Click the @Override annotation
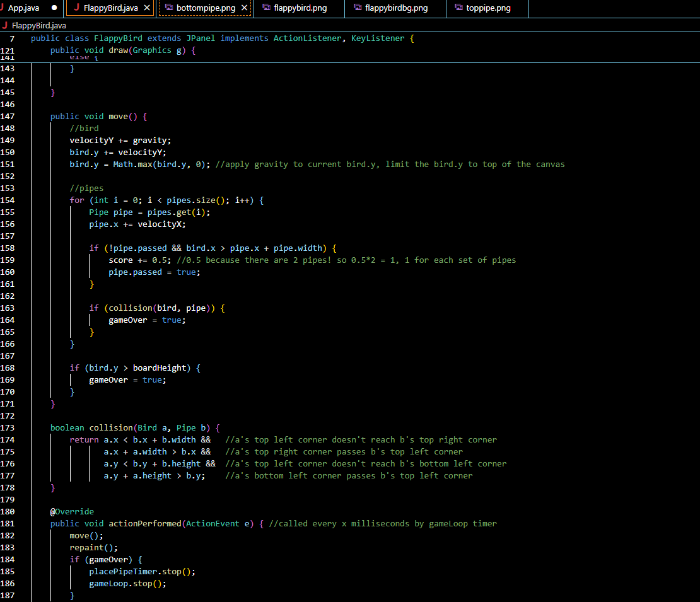Screen dimensions: 700x602 pyautogui.click(x=72, y=512)
